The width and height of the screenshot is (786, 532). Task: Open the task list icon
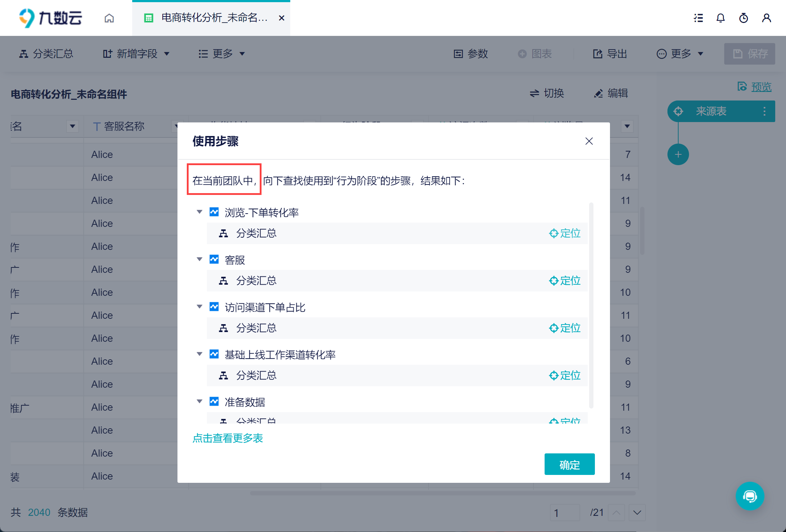click(698, 18)
